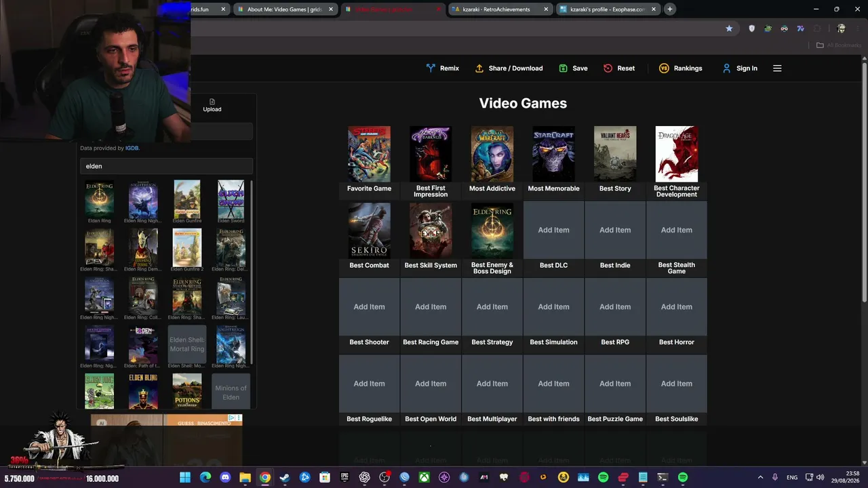Open the volume control in system tray

point(820,477)
